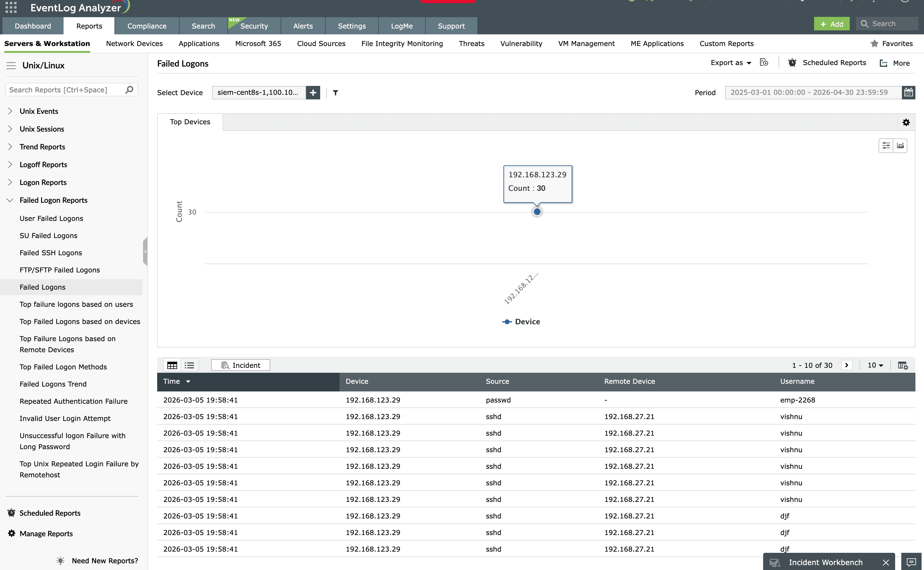Add a device with the plus button

point(313,93)
